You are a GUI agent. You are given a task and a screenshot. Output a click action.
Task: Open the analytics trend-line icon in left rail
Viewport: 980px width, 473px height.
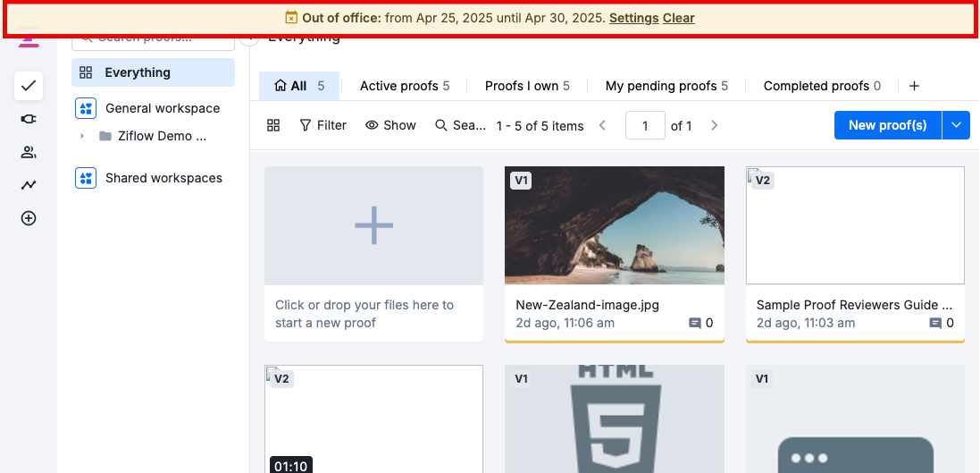29,185
